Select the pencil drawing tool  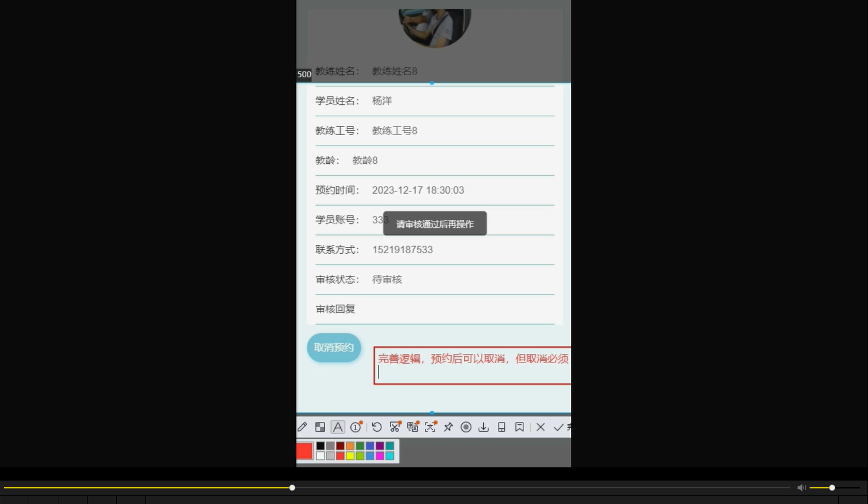[302, 427]
